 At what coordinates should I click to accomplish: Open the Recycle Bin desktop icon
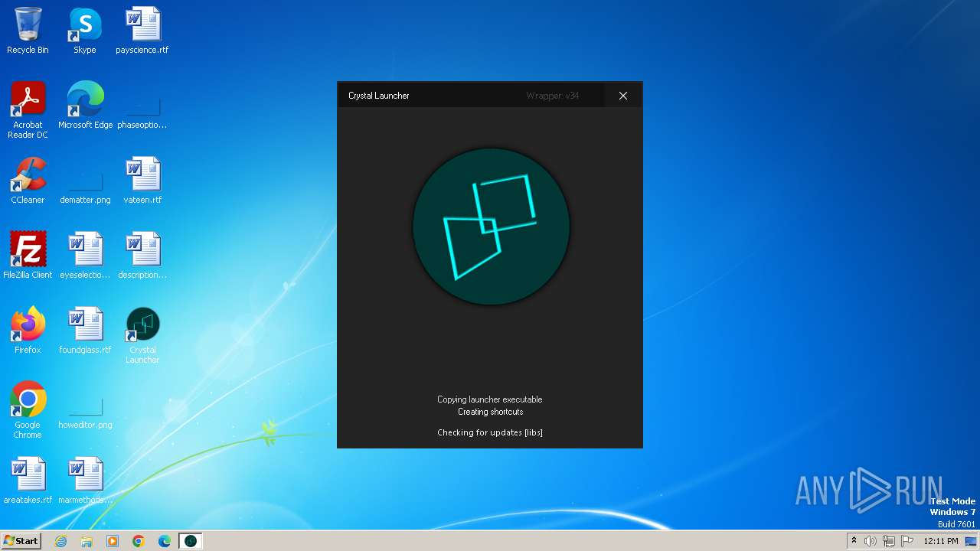point(28,31)
